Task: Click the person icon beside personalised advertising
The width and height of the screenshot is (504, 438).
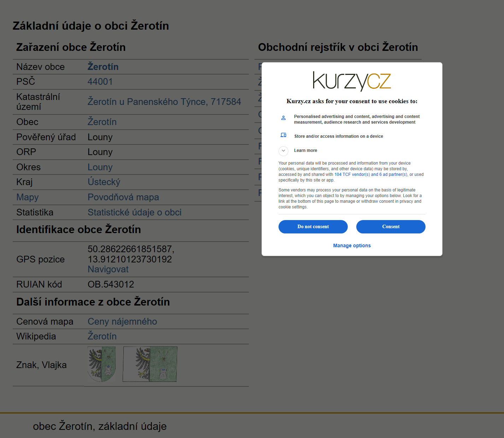Action: 283,118
